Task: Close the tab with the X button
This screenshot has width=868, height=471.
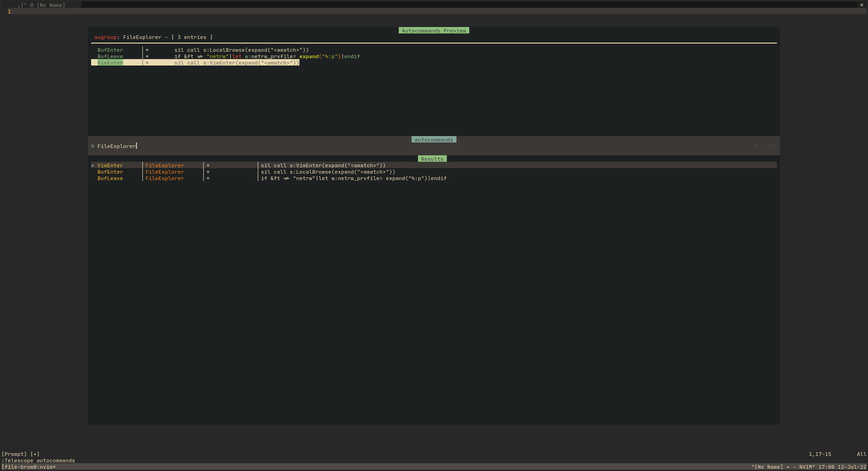Action: pos(862,5)
